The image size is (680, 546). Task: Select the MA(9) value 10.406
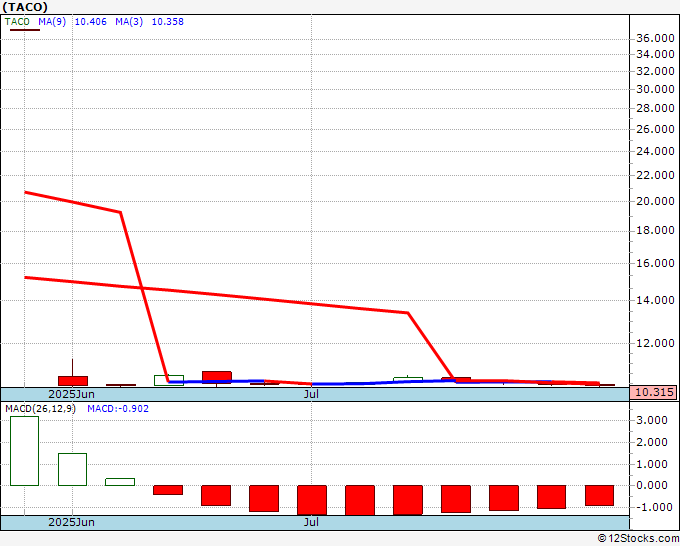click(x=91, y=22)
